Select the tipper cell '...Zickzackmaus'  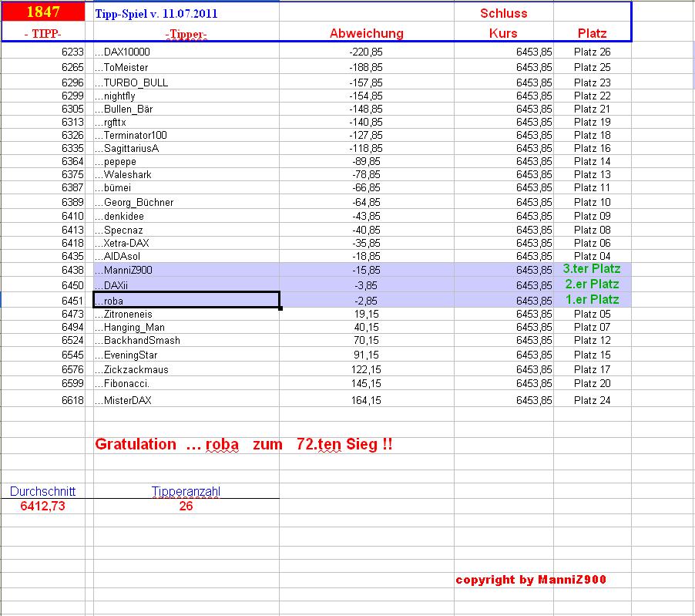[x=186, y=369]
